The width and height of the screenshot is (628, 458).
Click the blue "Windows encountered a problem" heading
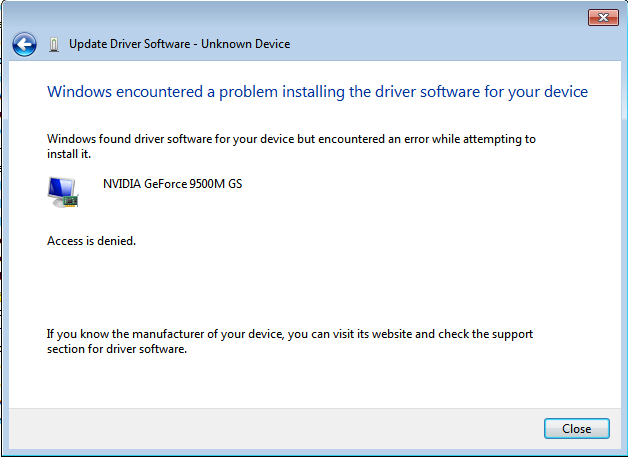tap(317, 92)
